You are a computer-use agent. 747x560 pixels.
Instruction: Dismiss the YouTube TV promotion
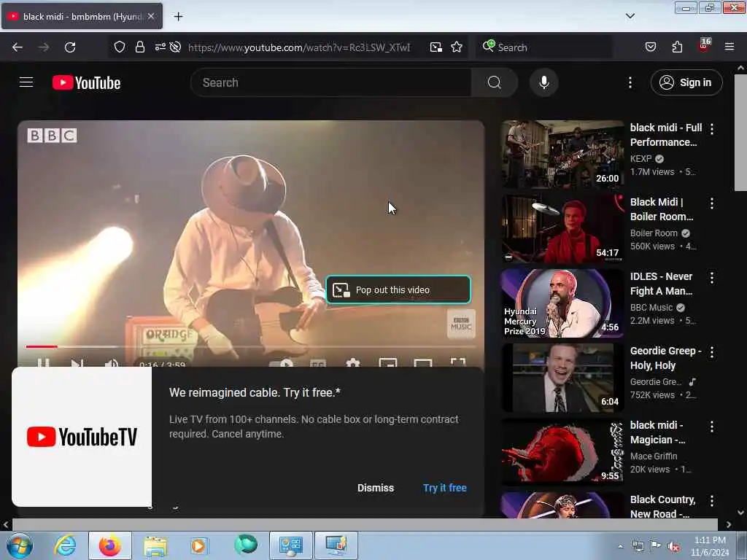click(x=376, y=488)
